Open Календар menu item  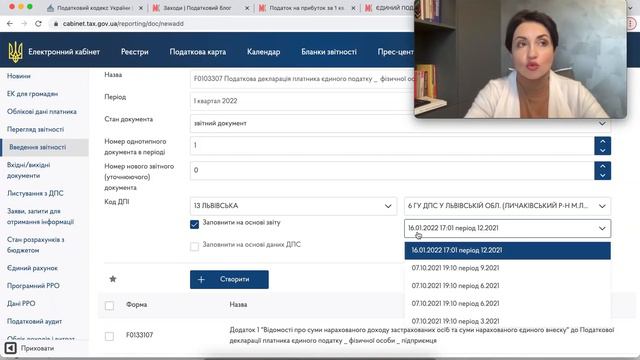point(263,52)
